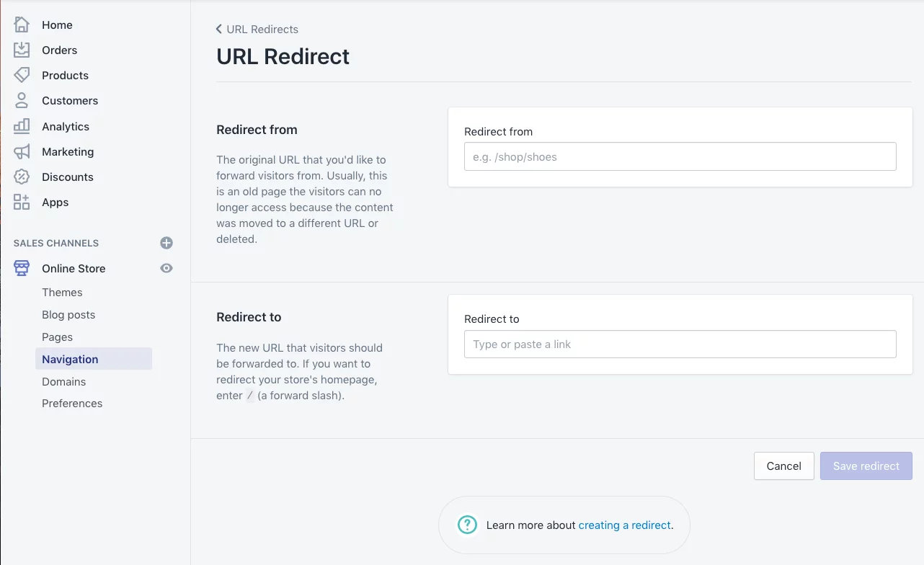This screenshot has height=565, width=924.
Task: Click the Cancel button
Action: tap(784, 466)
